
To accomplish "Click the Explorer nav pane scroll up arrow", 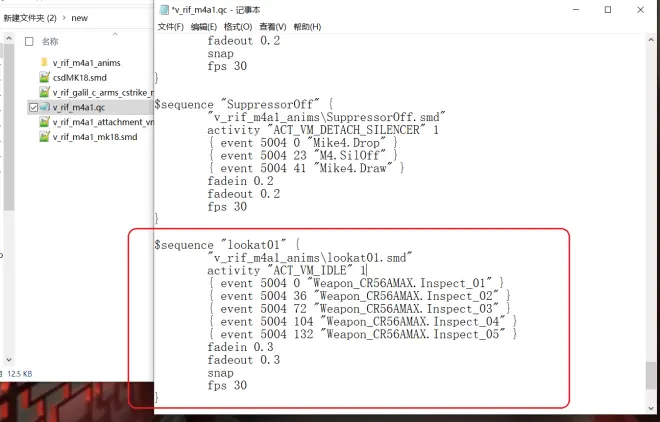I will pos(9,39).
